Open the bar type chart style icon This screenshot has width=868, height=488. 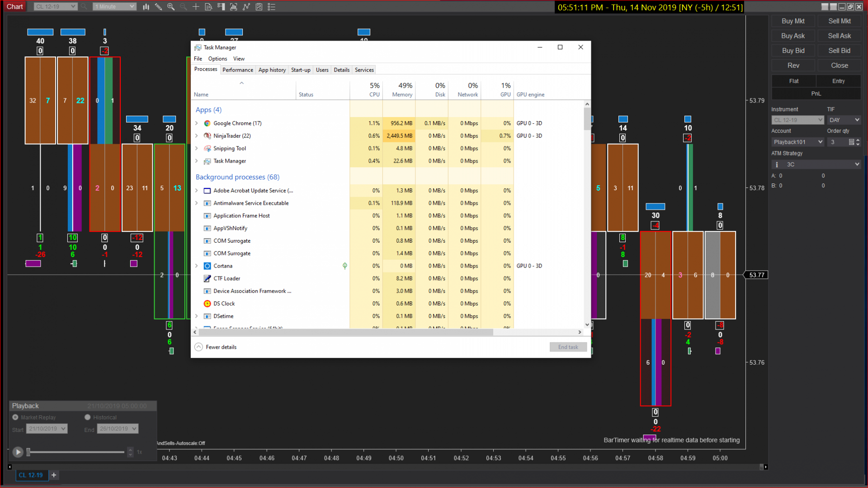click(x=146, y=7)
